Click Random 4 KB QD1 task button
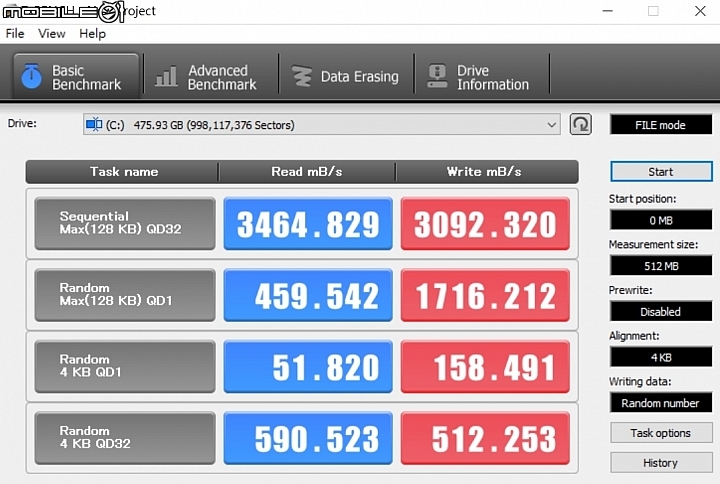The image size is (720, 484). [x=125, y=366]
